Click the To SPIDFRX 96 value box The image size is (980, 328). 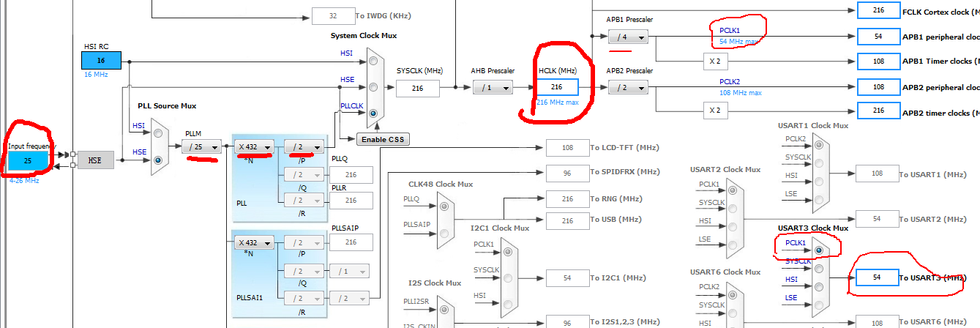[567, 172]
